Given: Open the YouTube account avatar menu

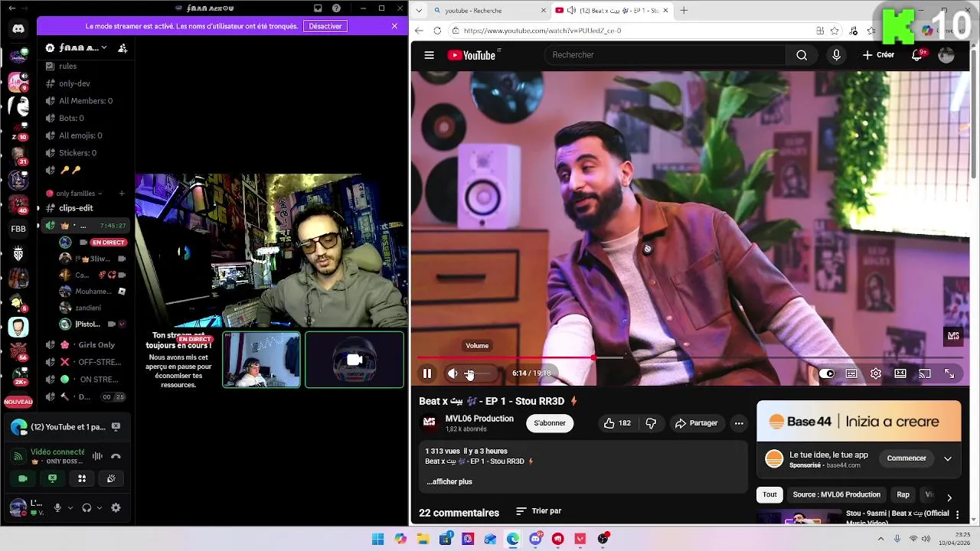Looking at the screenshot, I should tap(946, 55).
